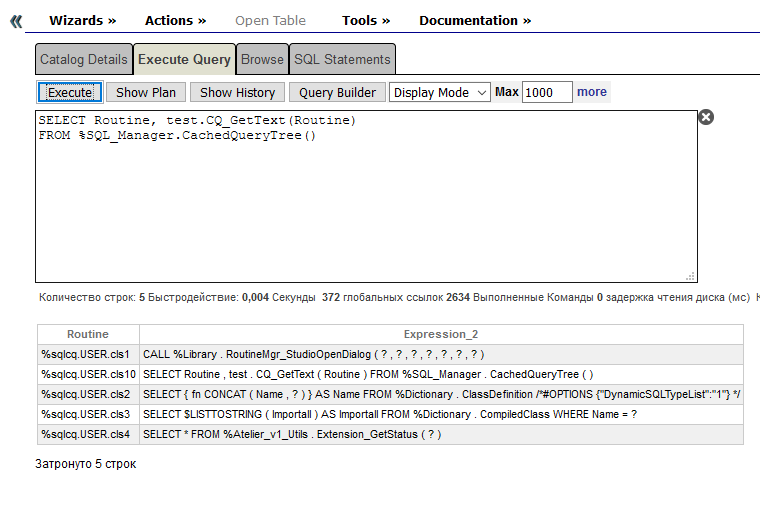Click the Show History button
The image size is (760, 530).
pyautogui.click(x=237, y=92)
